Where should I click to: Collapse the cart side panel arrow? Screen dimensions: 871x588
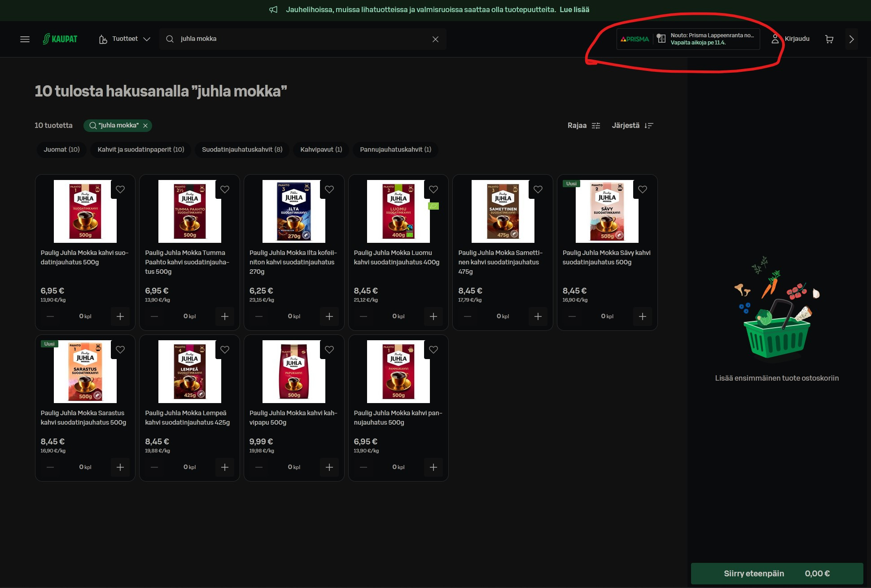click(x=851, y=39)
